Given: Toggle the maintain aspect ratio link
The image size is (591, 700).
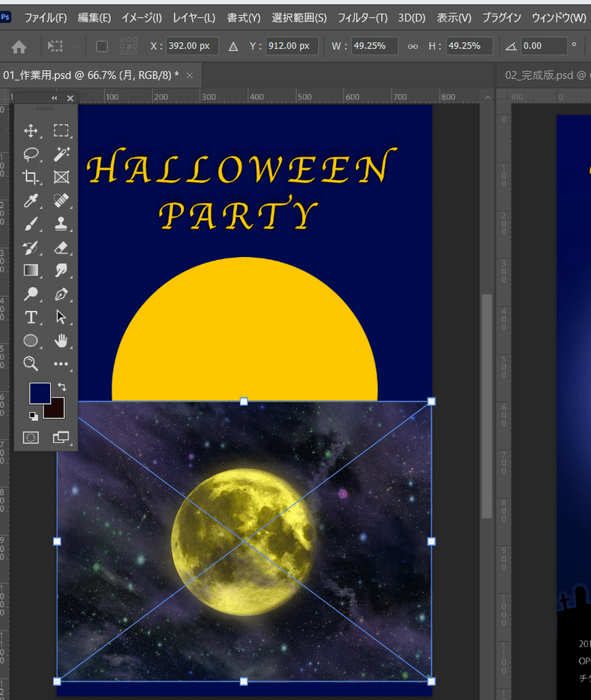Looking at the screenshot, I should (413, 47).
